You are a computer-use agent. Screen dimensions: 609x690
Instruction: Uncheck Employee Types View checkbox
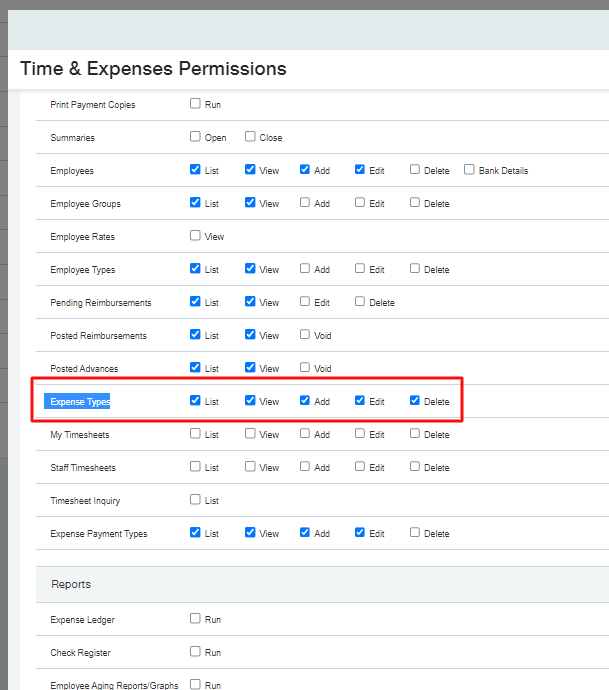coord(250,268)
